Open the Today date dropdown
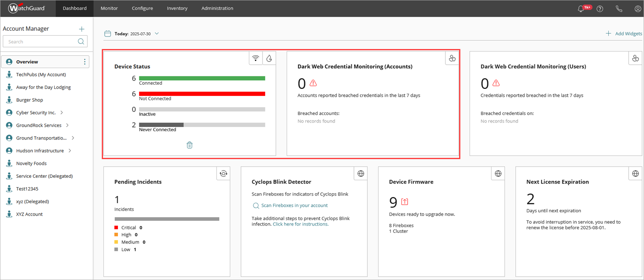 click(157, 34)
